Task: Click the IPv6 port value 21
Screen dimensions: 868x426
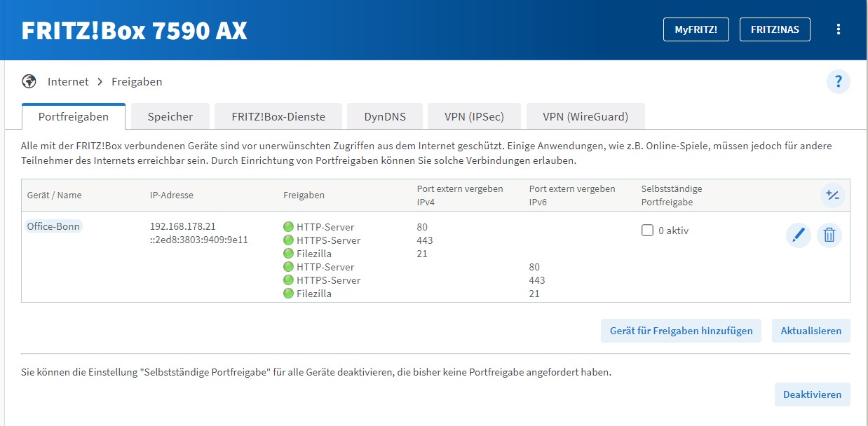Action: coord(534,294)
